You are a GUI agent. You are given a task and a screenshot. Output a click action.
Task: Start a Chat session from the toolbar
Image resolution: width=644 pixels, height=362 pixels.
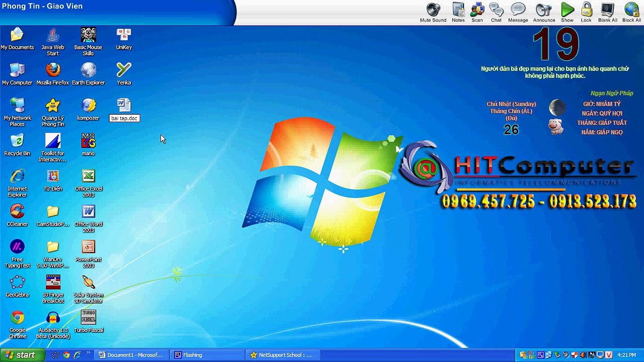[x=496, y=13]
